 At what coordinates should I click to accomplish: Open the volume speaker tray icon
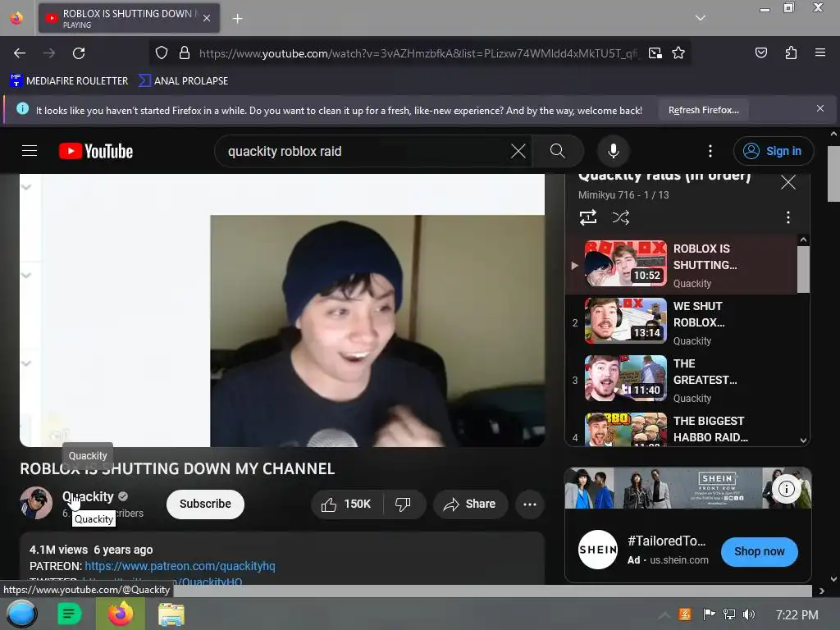pyautogui.click(x=749, y=614)
